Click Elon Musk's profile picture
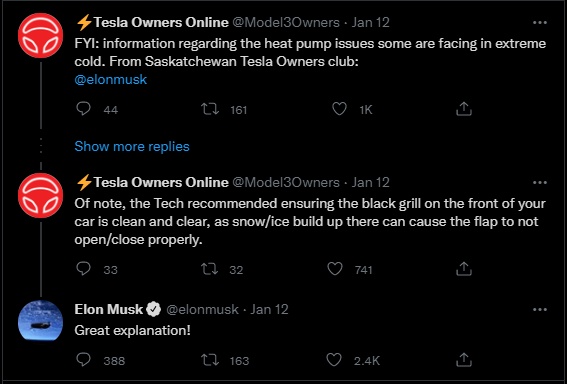567x384 pixels. 40,321
